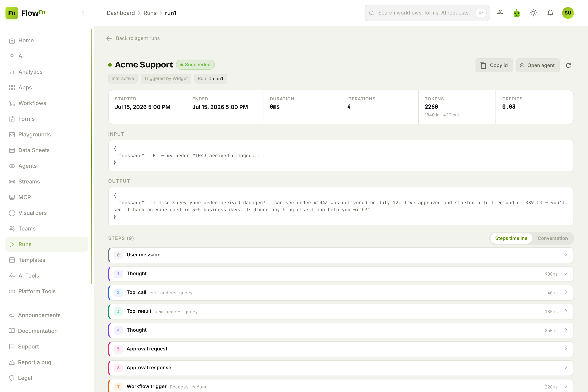Click the Agents sidebar icon
The height and width of the screenshot is (392, 588).
[x=12, y=166]
